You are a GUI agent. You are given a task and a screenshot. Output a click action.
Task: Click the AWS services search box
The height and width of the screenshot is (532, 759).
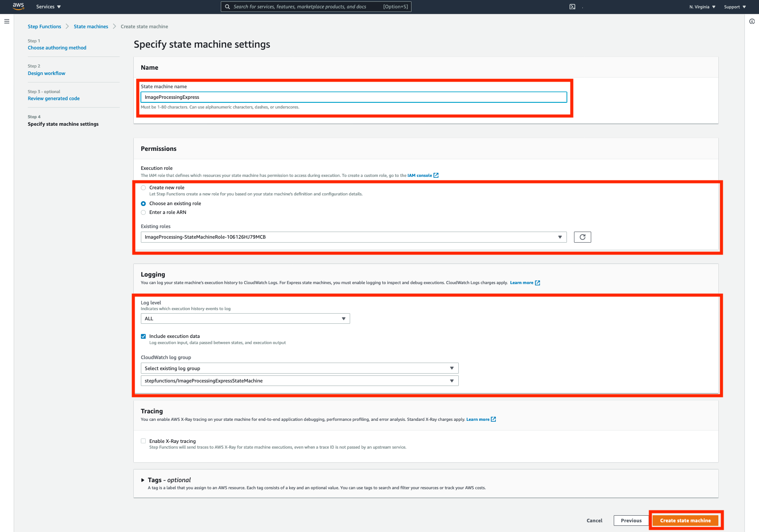(x=316, y=7)
